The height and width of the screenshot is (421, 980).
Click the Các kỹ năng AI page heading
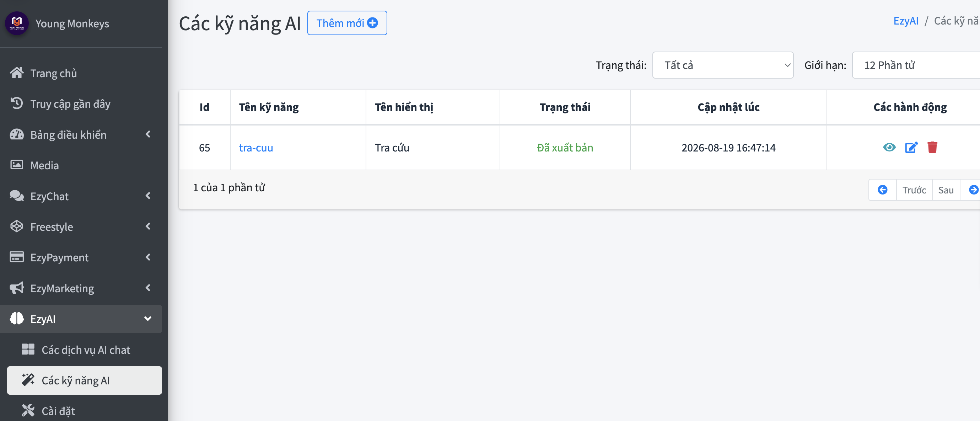coord(240,23)
